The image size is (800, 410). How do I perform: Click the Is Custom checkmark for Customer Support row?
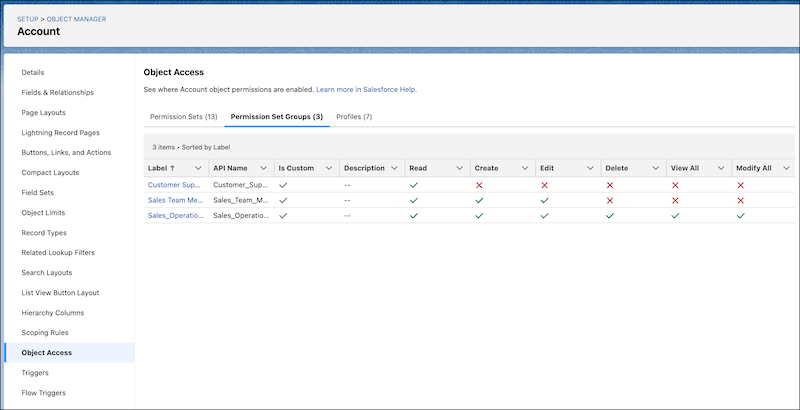(x=283, y=185)
